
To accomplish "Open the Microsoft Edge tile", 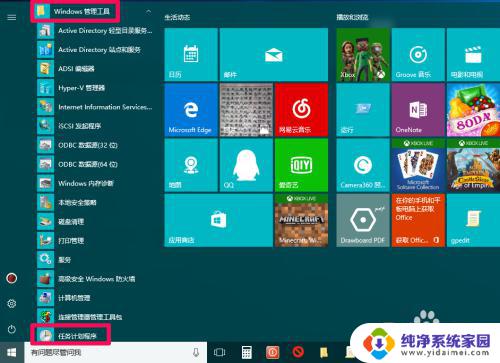I will tap(191, 110).
